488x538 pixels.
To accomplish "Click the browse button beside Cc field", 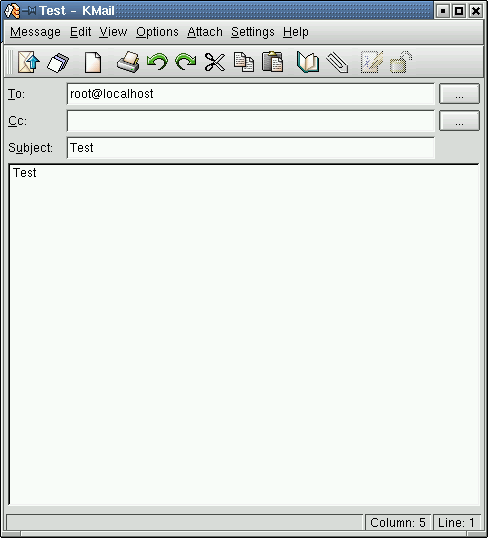I will click(x=459, y=120).
